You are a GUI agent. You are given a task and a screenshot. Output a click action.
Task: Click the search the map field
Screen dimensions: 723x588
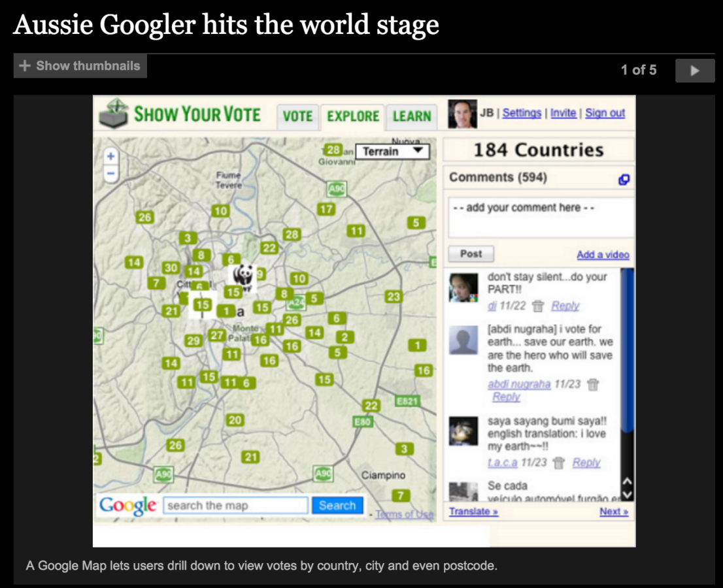tap(235, 506)
